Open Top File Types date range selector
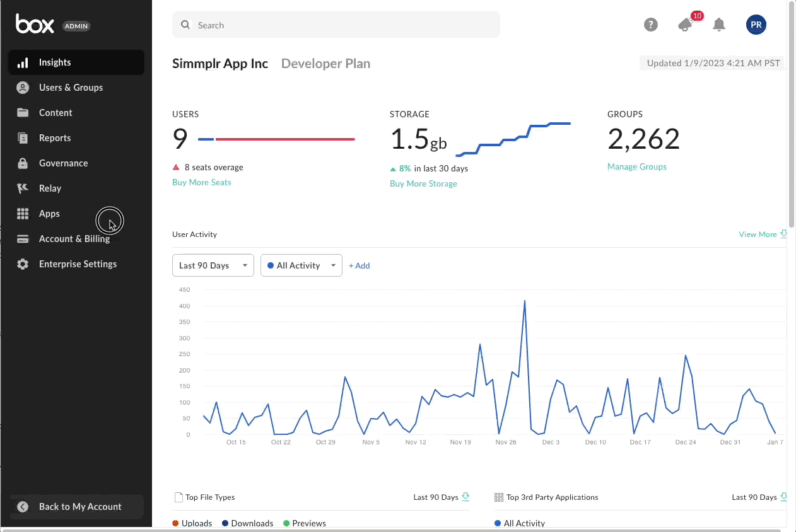 (x=441, y=497)
